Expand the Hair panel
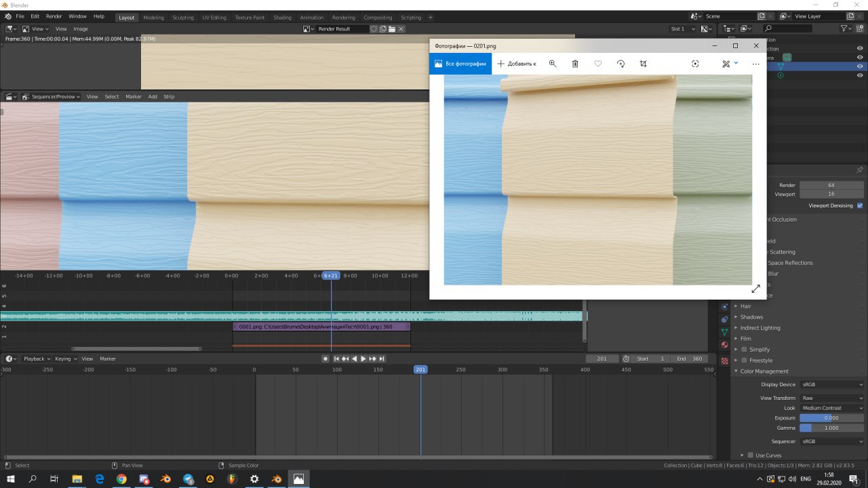Screen dimensions: 868x488 tap(745, 306)
